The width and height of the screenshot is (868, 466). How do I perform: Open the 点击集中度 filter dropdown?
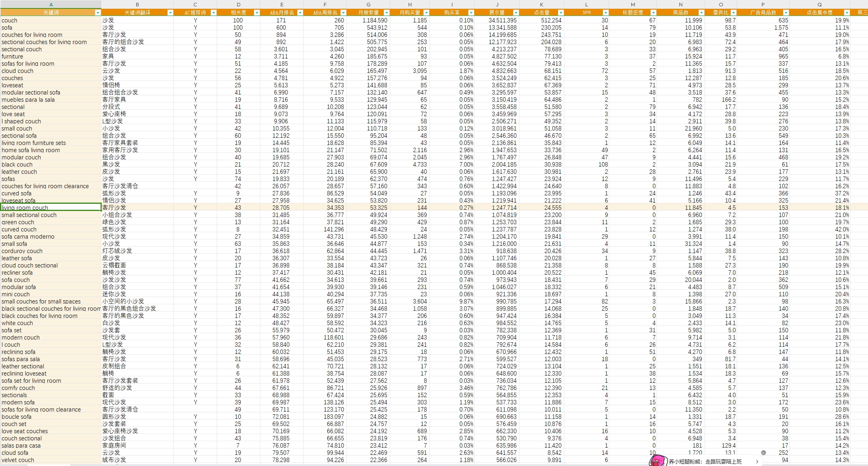[847, 13]
